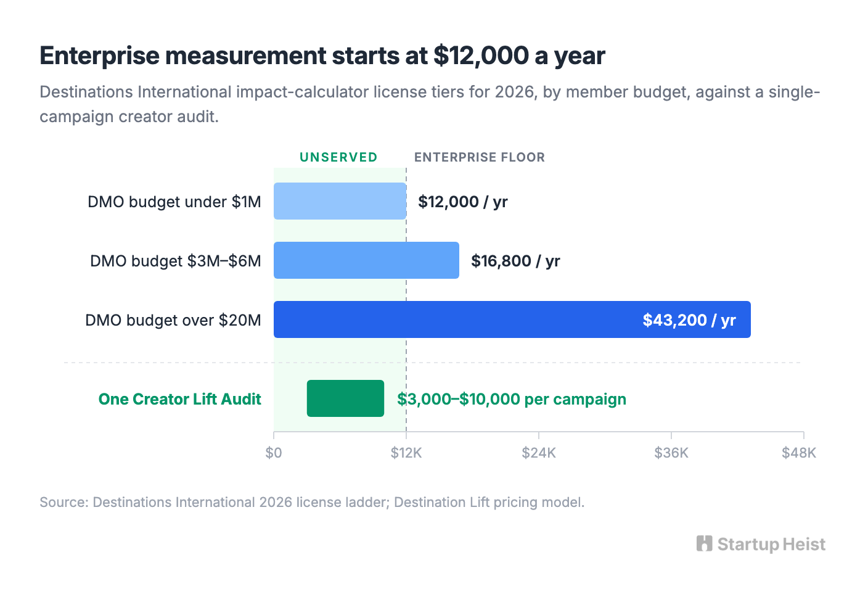Select the source line citing the 2026 license ladder

(312, 502)
